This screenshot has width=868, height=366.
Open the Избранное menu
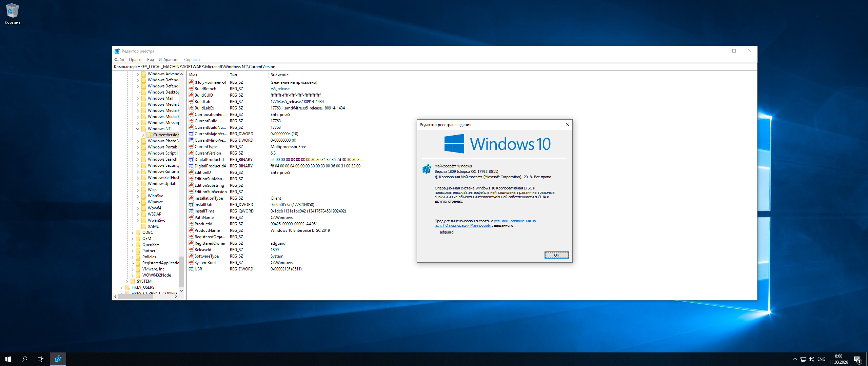169,60
